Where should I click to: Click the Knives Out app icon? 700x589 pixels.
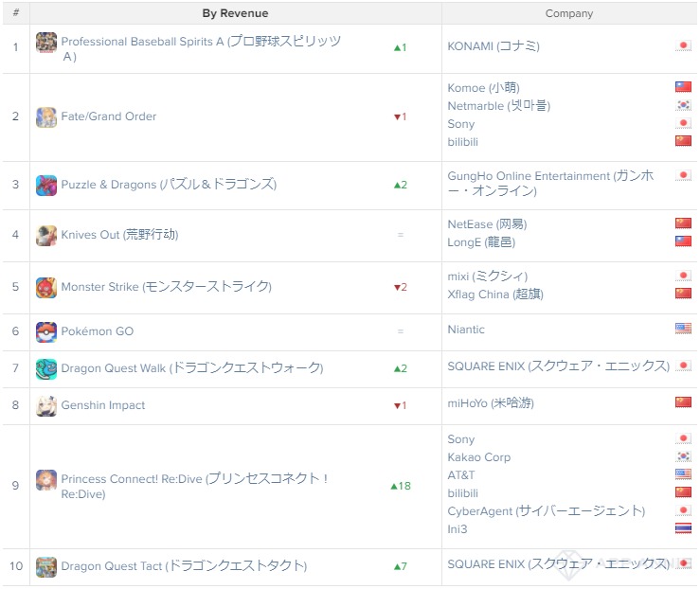point(46,236)
